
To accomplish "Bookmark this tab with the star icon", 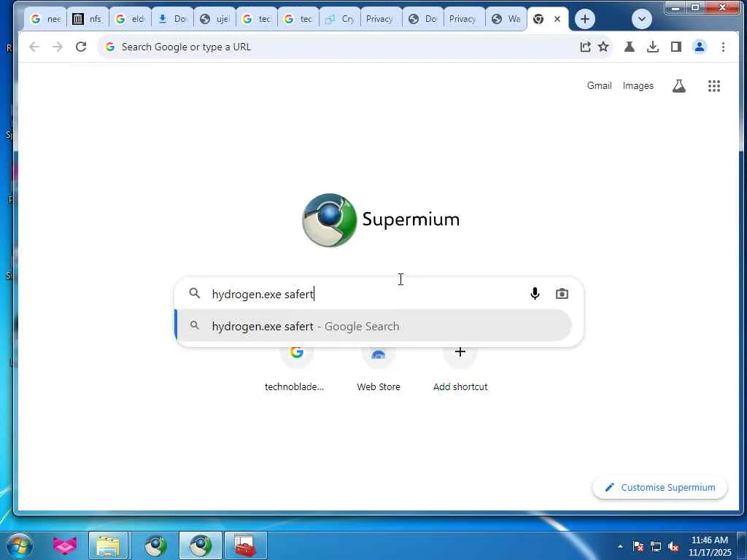I will pos(603,47).
